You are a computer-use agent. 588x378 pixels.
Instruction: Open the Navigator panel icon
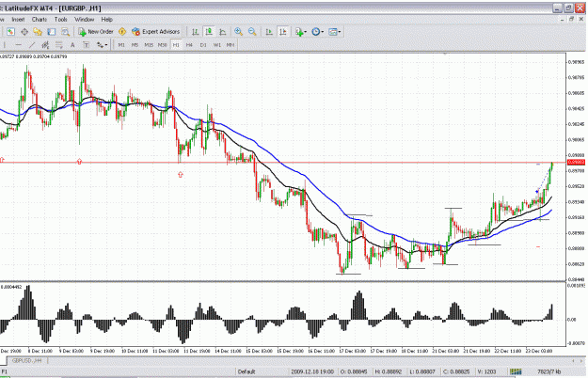(x=38, y=32)
